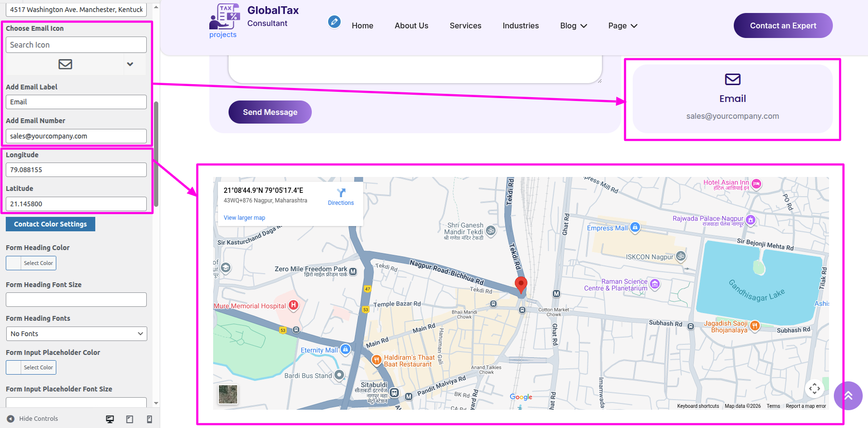Click the scroll-to-top double arrow button
This screenshot has width=868, height=428.
(x=848, y=395)
